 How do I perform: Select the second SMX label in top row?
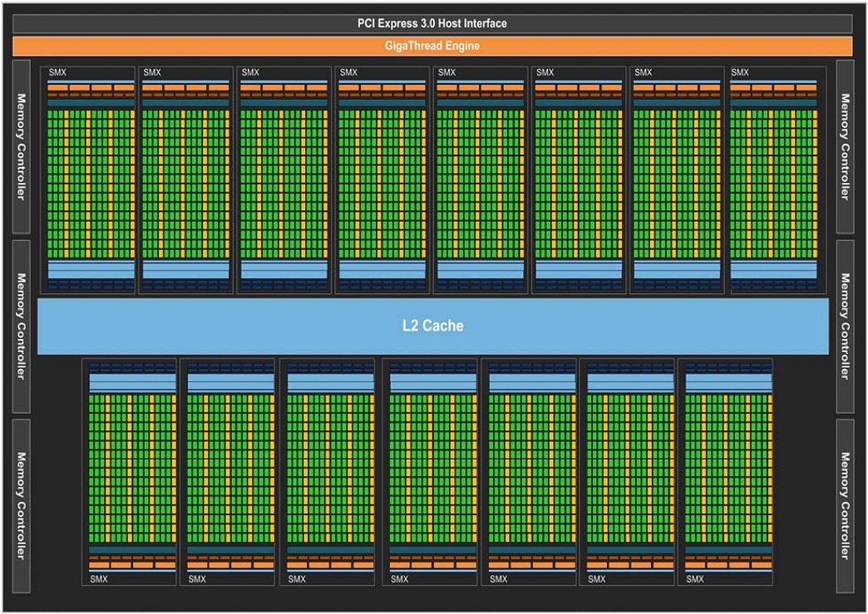[x=152, y=73]
